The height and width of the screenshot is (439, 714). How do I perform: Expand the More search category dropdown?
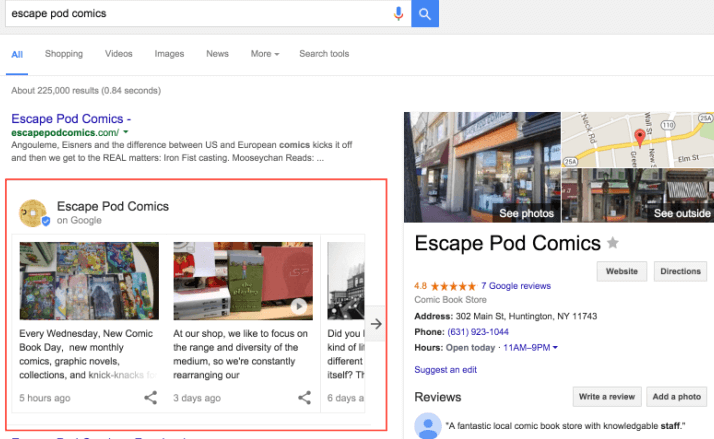point(265,54)
